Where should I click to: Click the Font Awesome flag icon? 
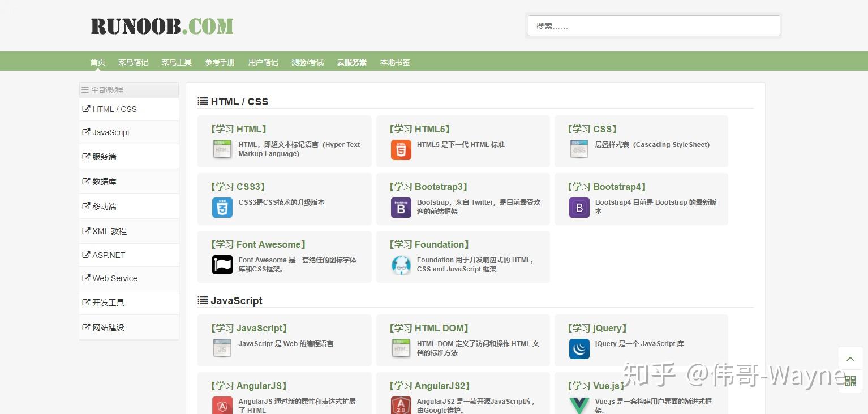[x=222, y=265]
